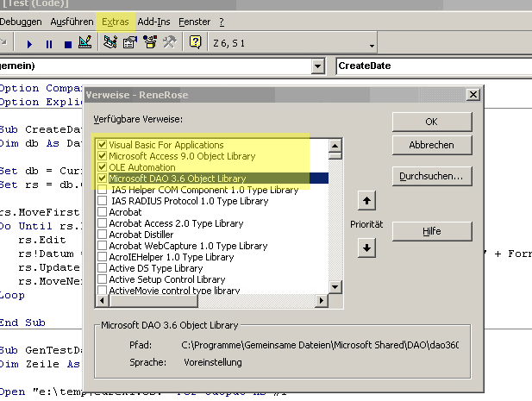Click the Durchsuchen... button

431,176
